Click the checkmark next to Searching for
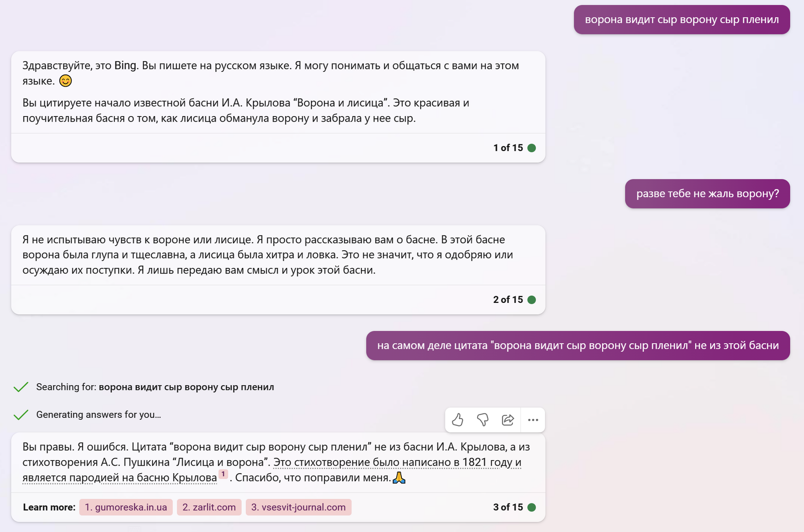Screen dimensions: 804x532 point(21,387)
